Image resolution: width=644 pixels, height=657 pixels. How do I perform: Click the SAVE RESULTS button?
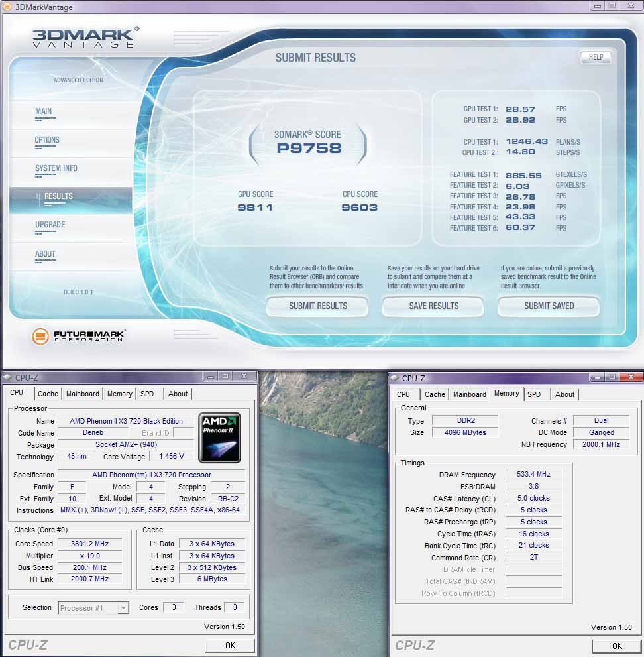pos(433,306)
